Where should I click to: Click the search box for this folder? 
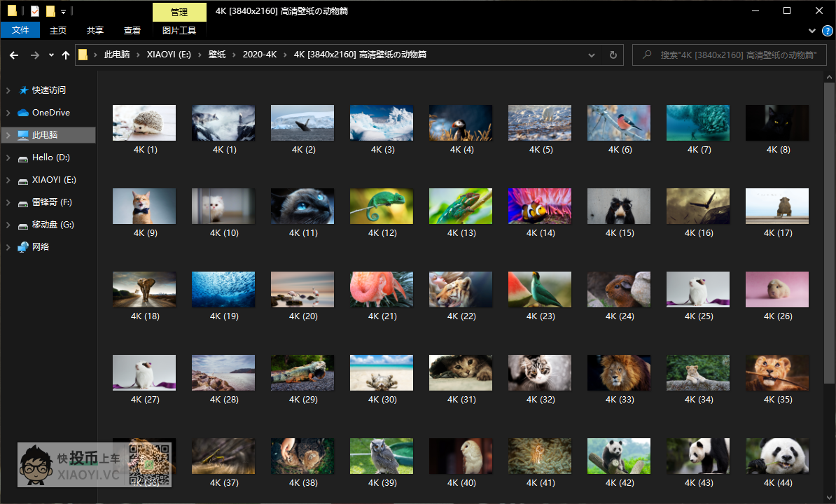735,55
